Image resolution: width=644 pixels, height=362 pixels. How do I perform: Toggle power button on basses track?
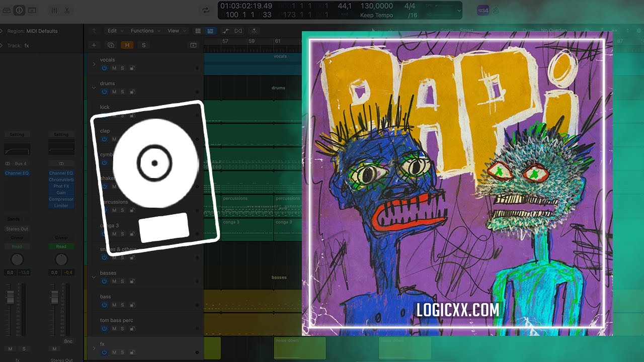[x=104, y=281]
